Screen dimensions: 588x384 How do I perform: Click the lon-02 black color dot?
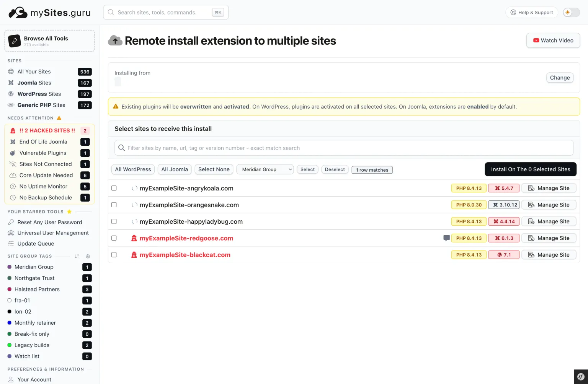10,312
